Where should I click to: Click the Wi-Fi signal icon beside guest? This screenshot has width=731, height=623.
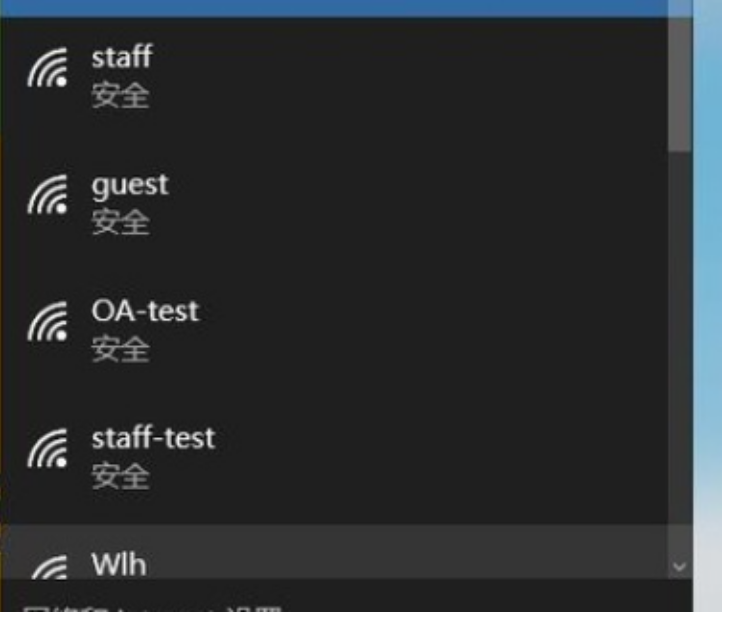pos(49,197)
